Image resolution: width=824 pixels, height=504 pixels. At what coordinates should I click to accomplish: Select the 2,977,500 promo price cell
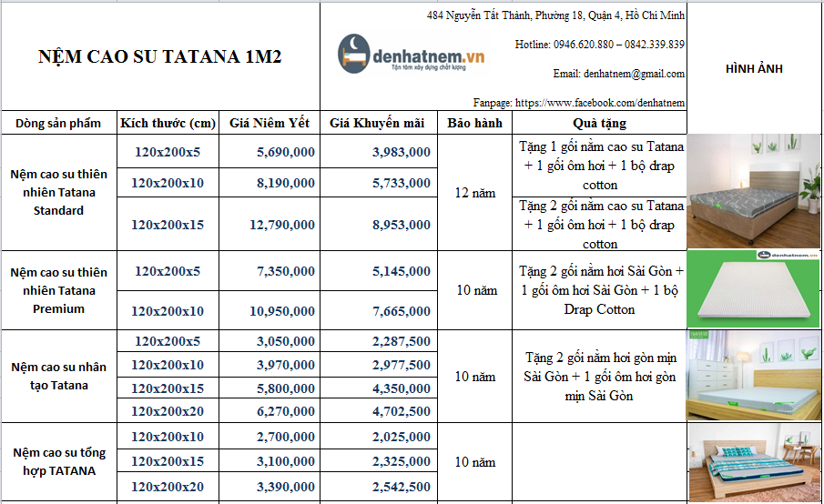tap(379, 365)
